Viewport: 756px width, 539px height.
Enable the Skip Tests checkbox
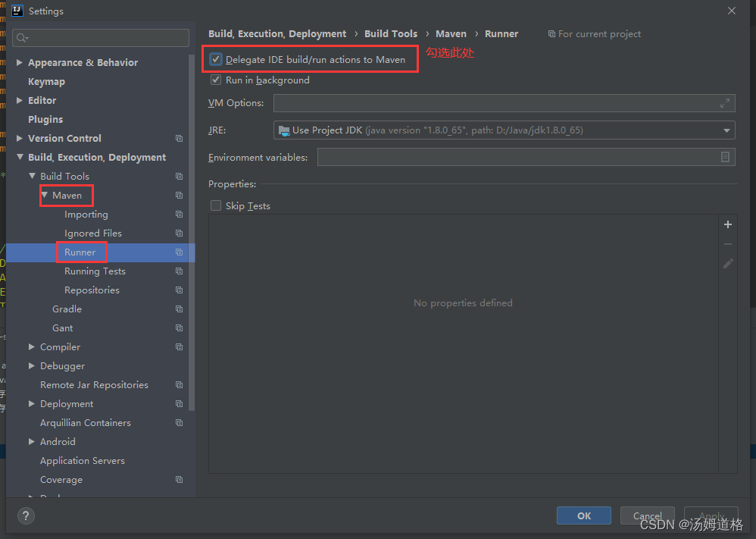coord(216,205)
